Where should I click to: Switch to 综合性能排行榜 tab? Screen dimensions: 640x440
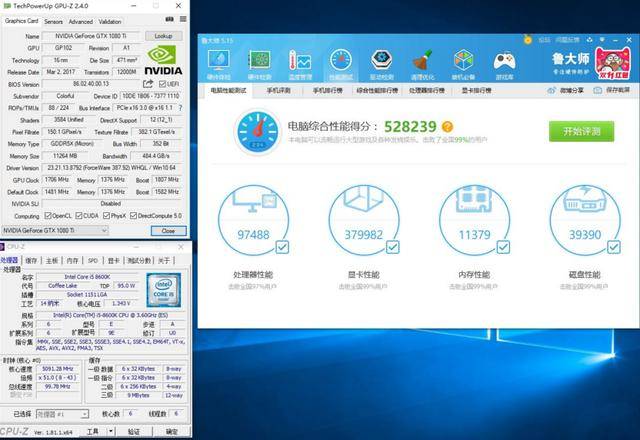(377, 90)
